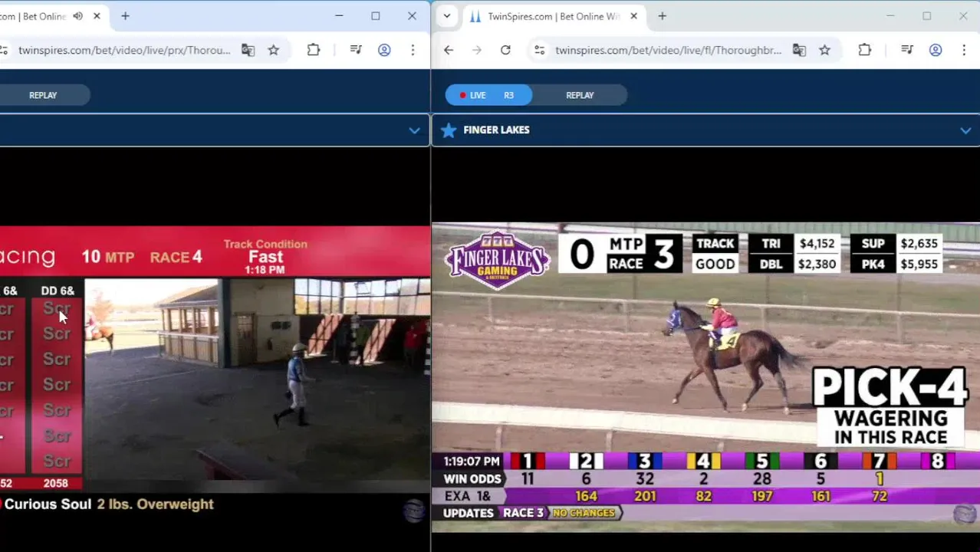Viewport: 980px width, 552px height.
Task: Open the extensions menu in the left window
Action: (314, 50)
